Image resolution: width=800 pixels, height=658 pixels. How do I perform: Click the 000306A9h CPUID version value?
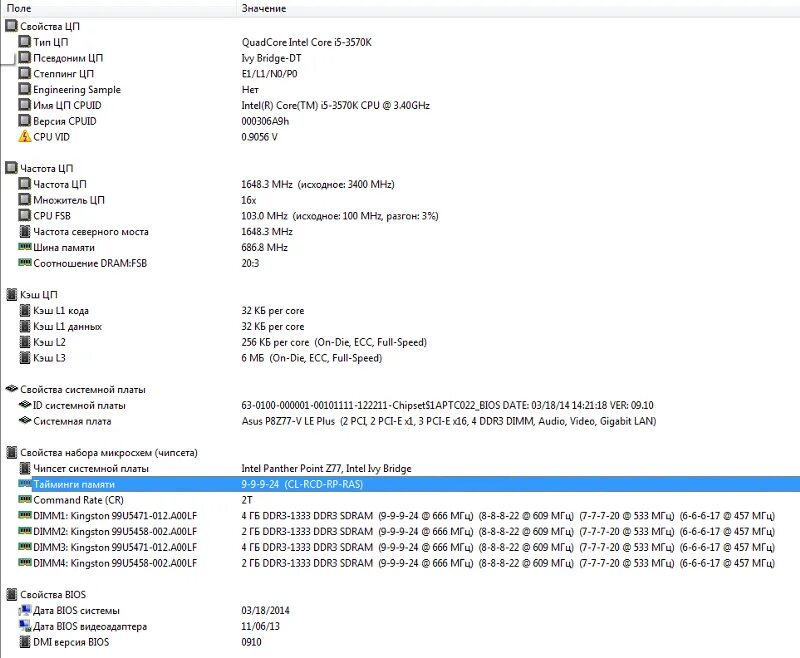[x=265, y=121]
